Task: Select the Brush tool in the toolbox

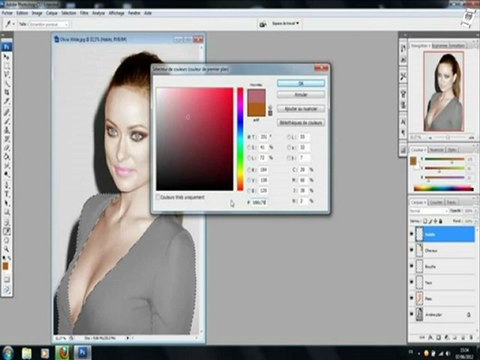Action: coord(6,121)
